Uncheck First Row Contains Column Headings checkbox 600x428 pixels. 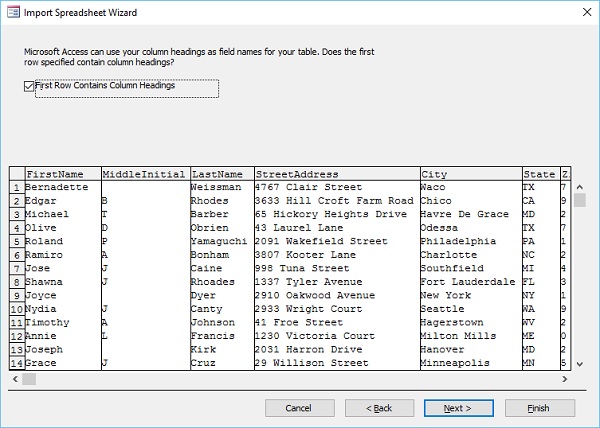[29, 86]
